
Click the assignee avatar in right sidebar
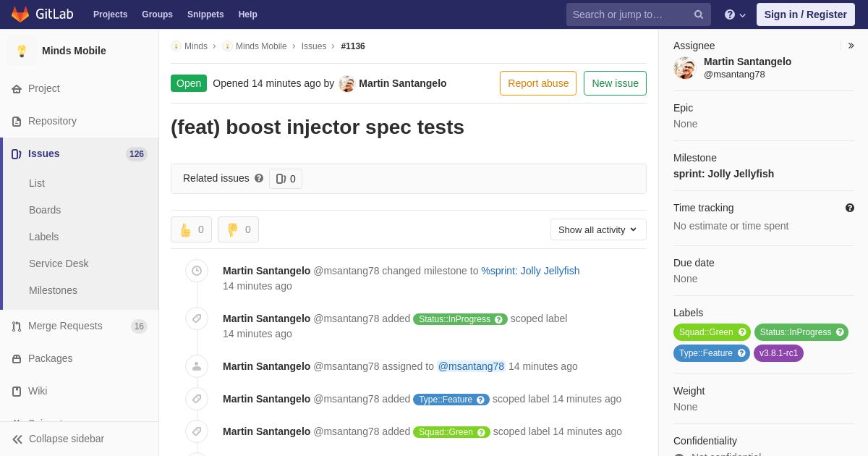pyautogui.click(x=685, y=68)
